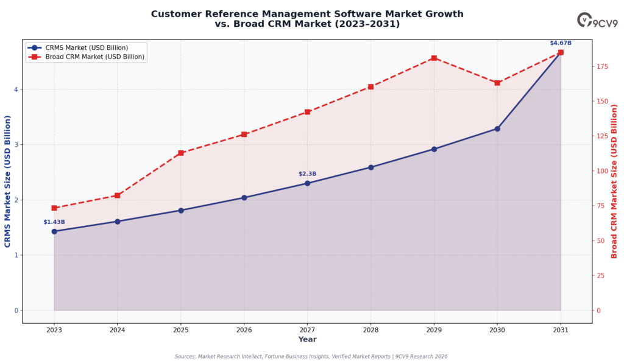The image size is (624, 364).
Task: Select the blue CRMS point for 2027
Action: point(307,183)
